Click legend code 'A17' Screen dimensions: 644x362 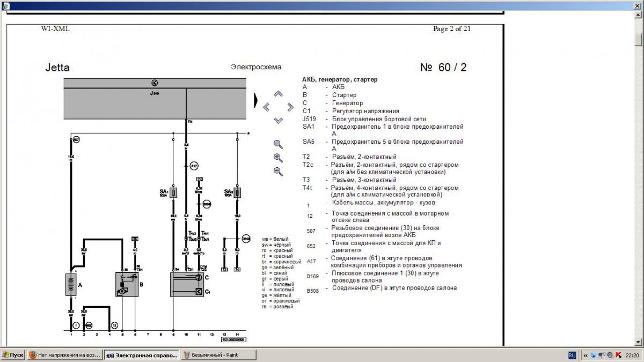pyautogui.click(x=311, y=261)
